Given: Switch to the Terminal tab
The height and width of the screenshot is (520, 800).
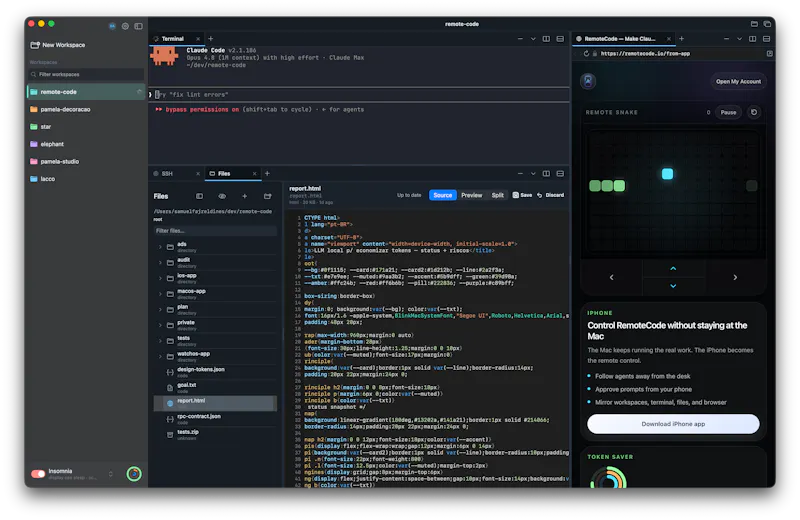Looking at the screenshot, I should [172, 39].
